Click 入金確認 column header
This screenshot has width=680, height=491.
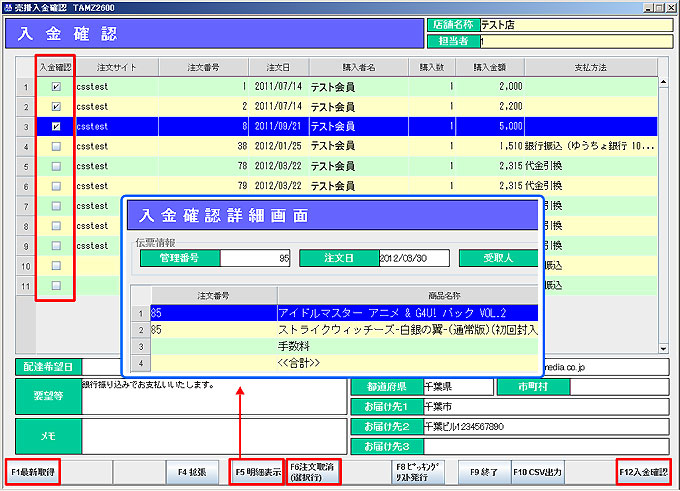click(x=55, y=67)
